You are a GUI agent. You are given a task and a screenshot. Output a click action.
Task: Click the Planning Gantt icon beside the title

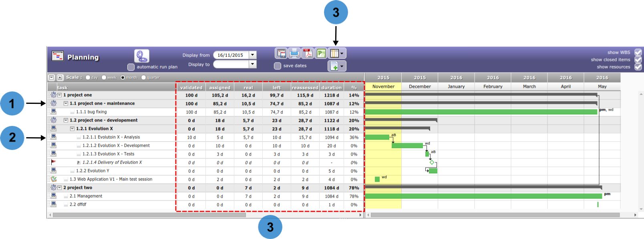click(x=58, y=56)
